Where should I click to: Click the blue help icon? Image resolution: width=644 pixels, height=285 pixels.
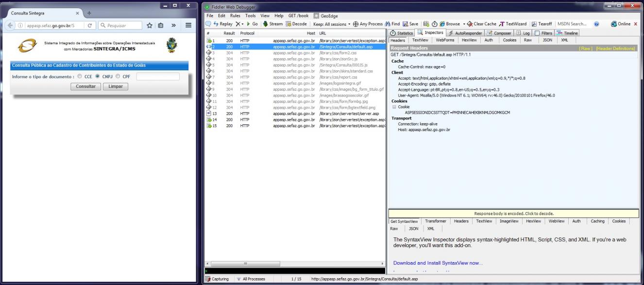point(596,23)
